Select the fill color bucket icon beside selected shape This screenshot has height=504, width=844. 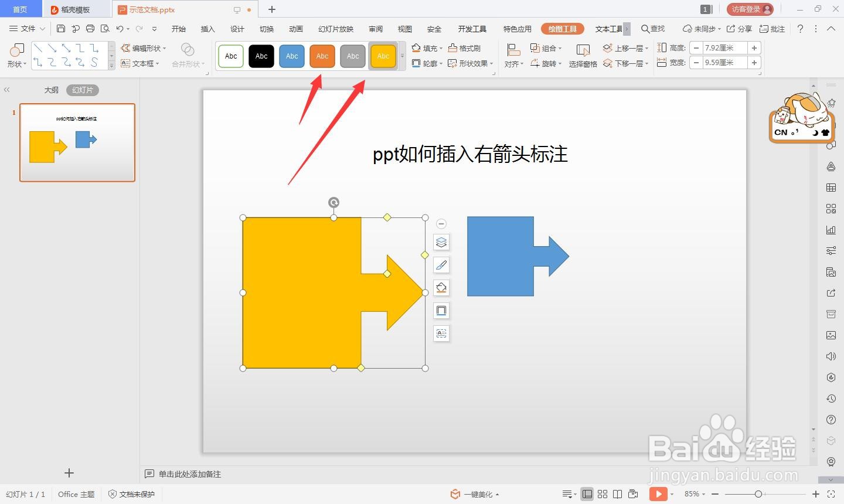(x=441, y=287)
